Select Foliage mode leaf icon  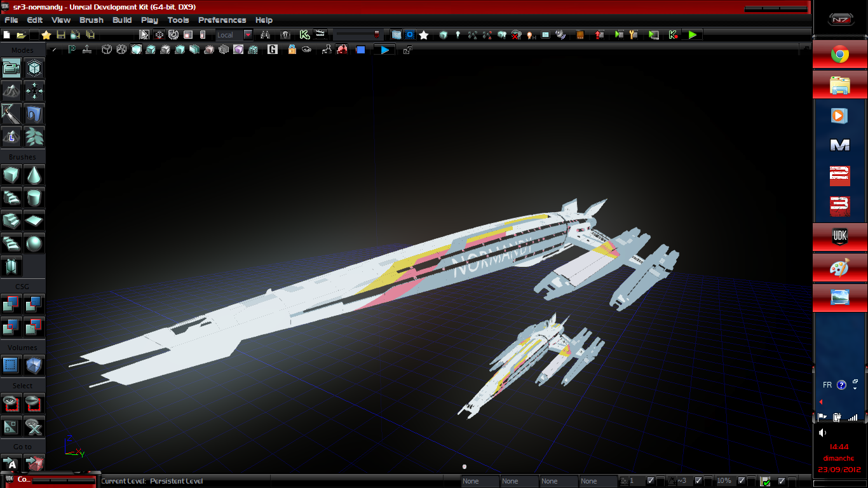tap(34, 136)
